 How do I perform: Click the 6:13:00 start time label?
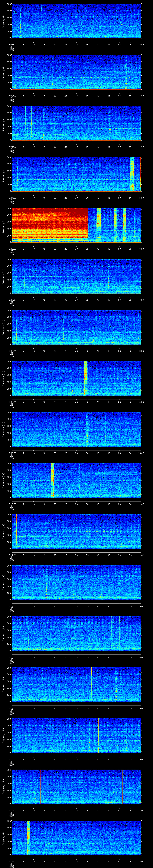[12, 657]
